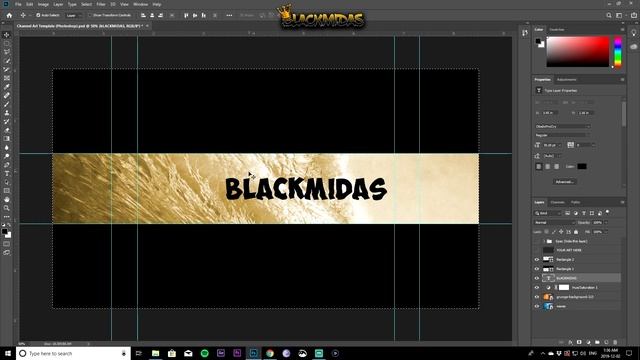The image size is (640, 360).
Task: Open the Image menu
Action: click(43, 4)
